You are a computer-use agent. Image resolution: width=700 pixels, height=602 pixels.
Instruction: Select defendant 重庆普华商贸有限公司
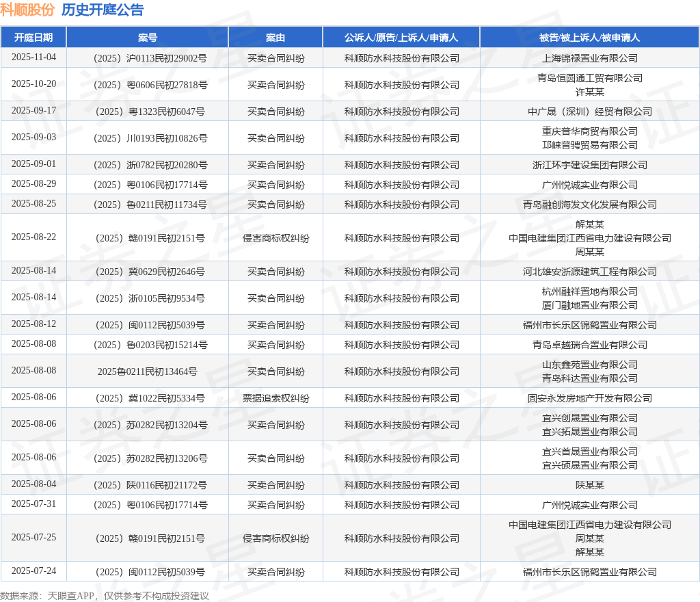[590, 131]
